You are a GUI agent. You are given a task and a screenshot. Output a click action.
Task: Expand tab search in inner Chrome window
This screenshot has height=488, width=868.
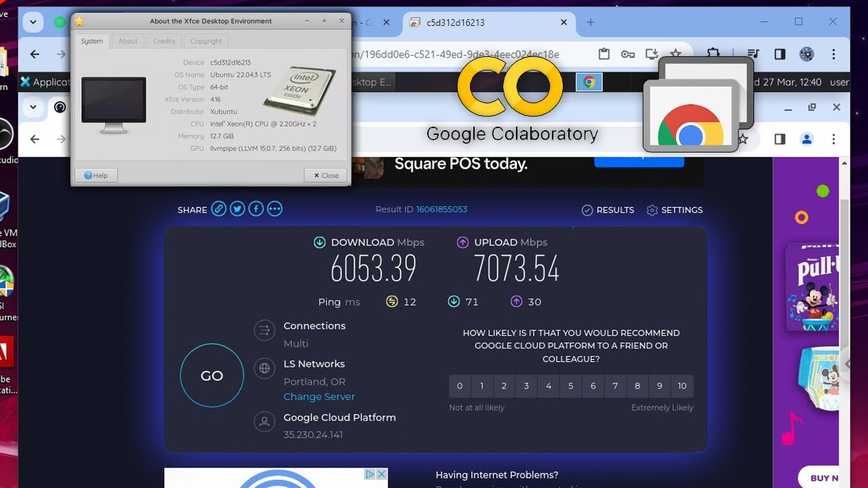pos(33,107)
